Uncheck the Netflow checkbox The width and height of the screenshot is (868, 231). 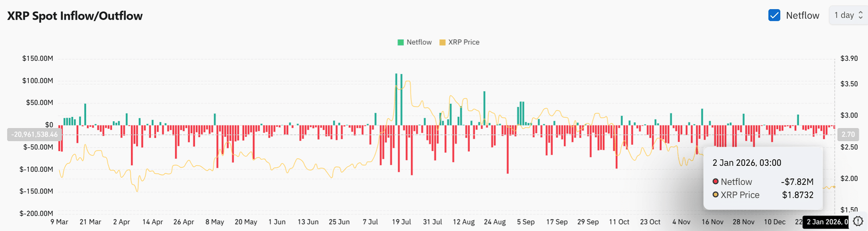pyautogui.click(x=774, y=15)
